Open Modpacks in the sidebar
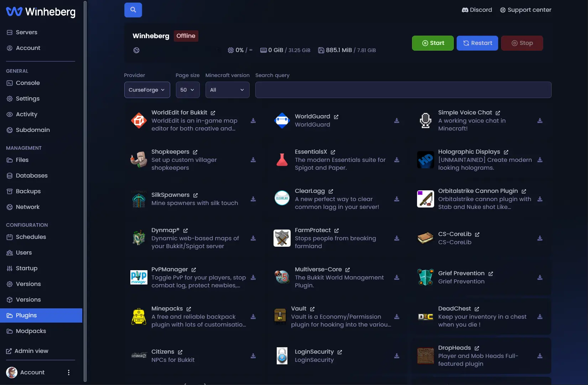 point(31,331)
